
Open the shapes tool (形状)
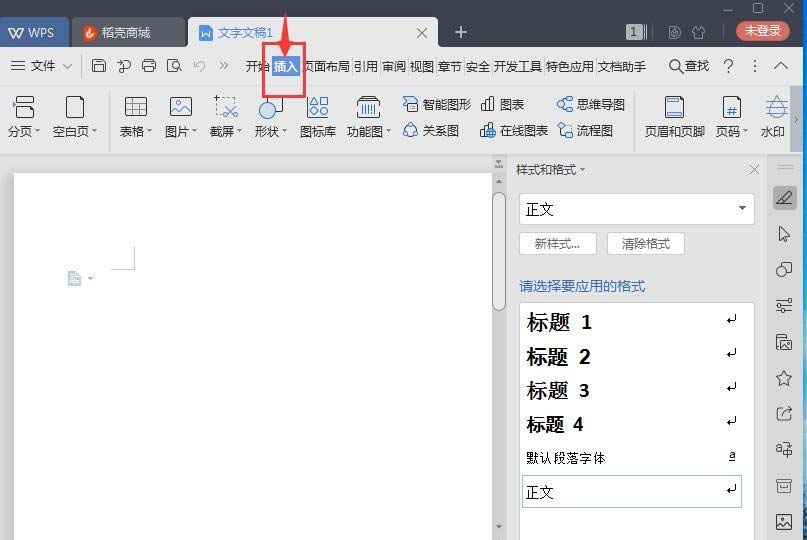click(x=270, y=117)
